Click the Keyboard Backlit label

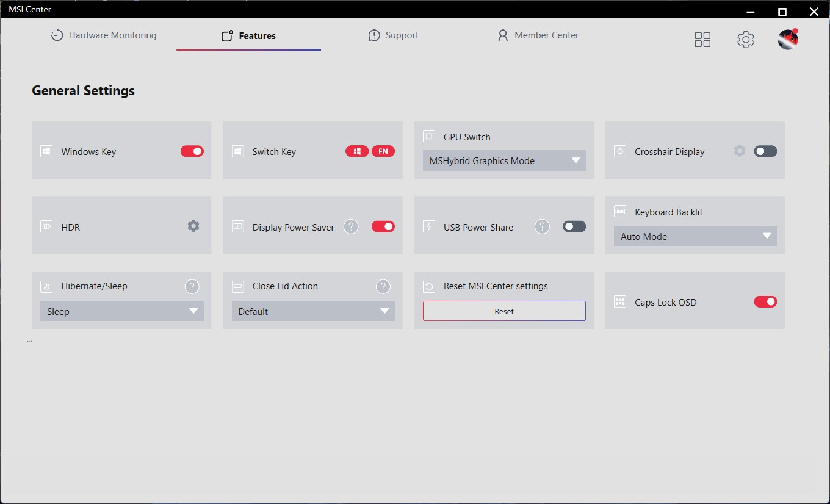click(x=669, y=212)
